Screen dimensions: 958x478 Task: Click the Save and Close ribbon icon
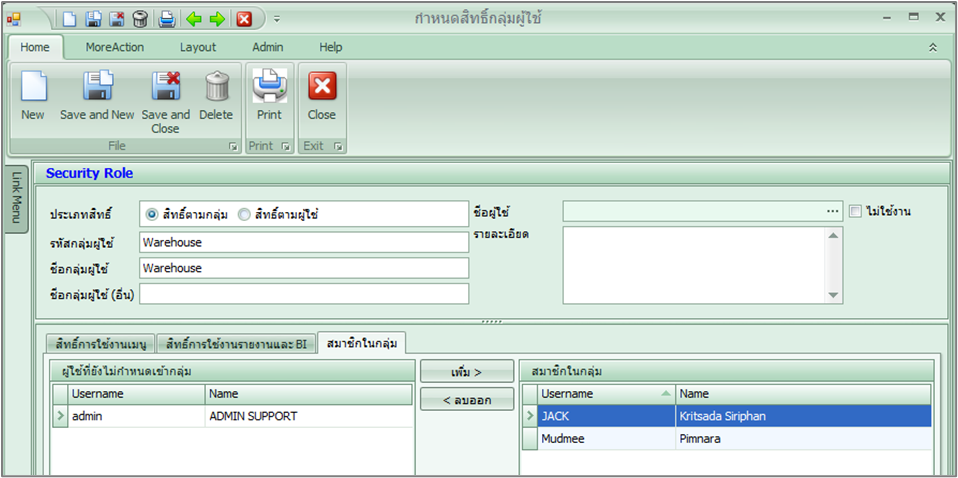point(165,87)
